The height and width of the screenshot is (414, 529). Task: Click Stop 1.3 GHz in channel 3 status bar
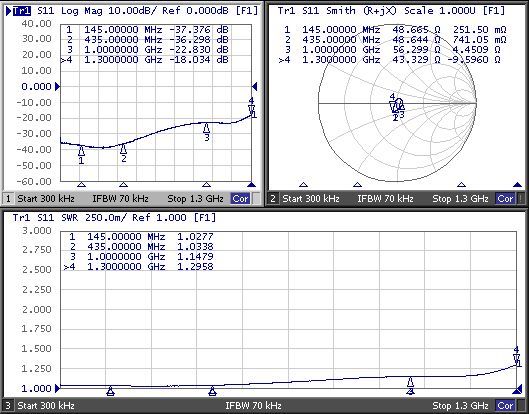coord(460,405)
